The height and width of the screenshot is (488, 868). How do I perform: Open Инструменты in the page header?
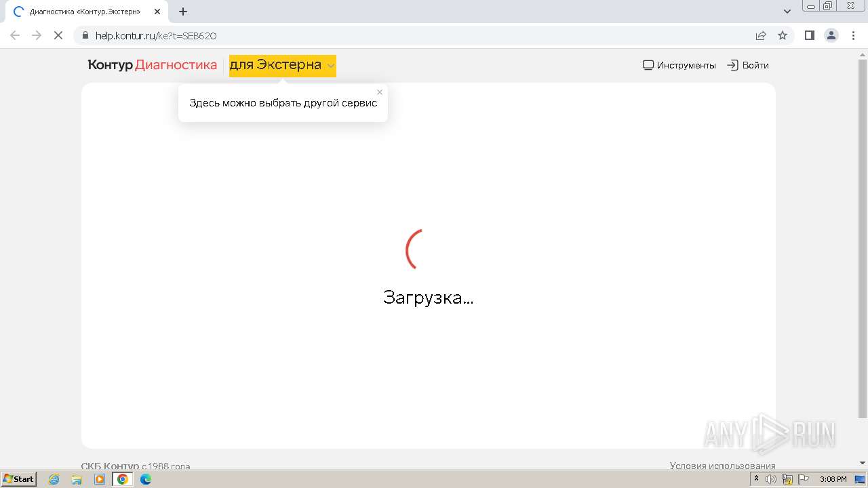(x=679, y=65)
